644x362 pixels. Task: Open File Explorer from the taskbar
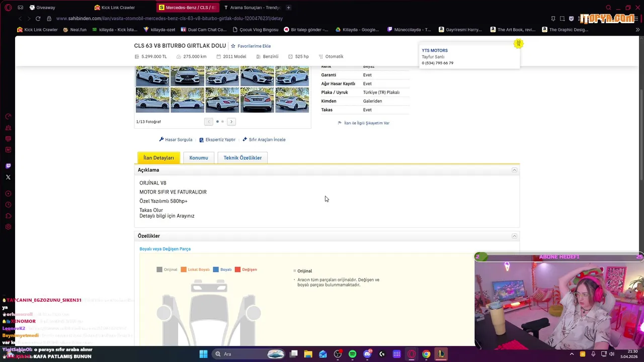click(308, 354)
